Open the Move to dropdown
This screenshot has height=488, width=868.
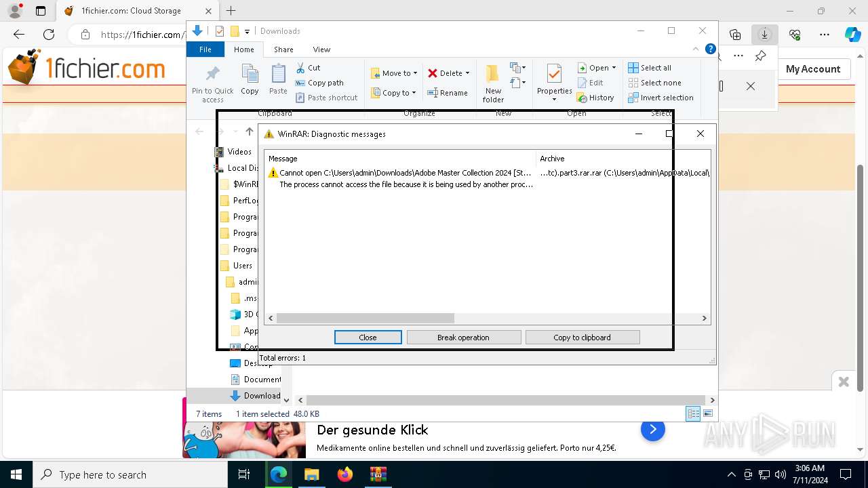coord(393,73)
